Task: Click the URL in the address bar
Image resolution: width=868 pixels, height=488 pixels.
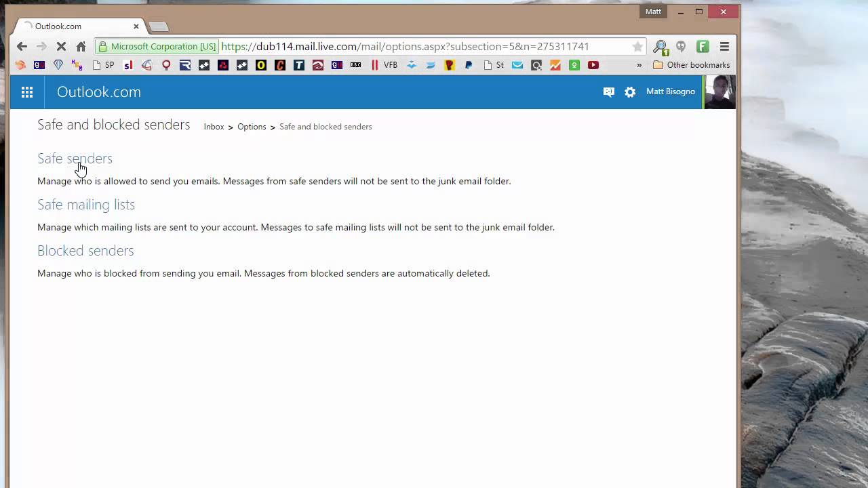Action: pos(405,47)
